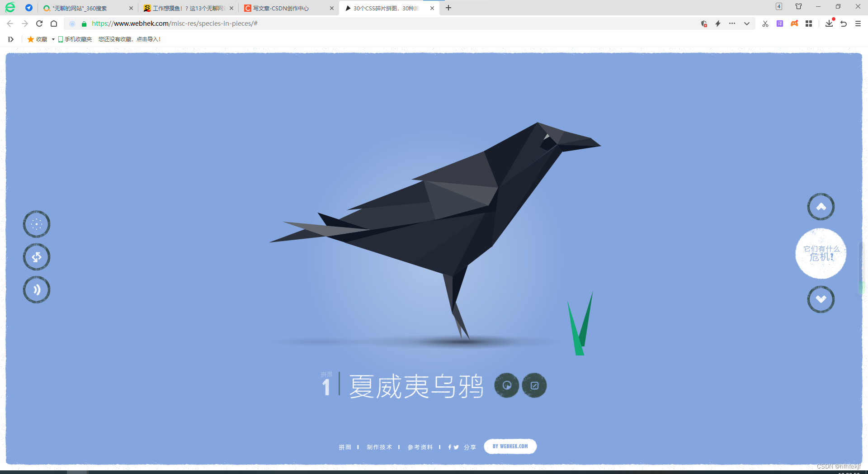Click the shield ad-block icon in address bar

704,24
